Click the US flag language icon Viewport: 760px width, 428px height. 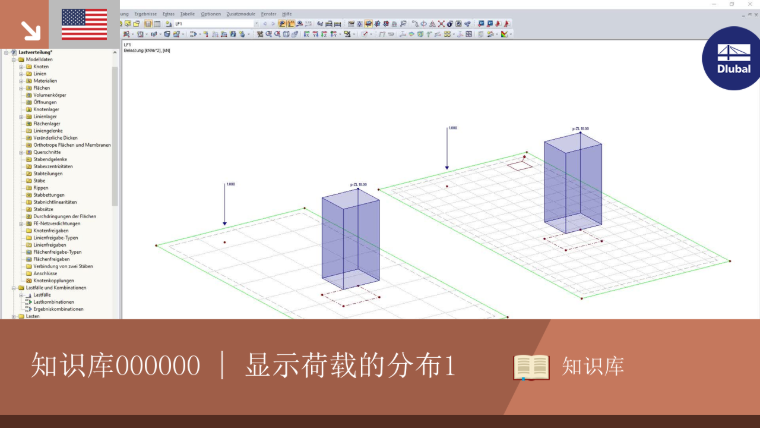[x=84, y=24]
